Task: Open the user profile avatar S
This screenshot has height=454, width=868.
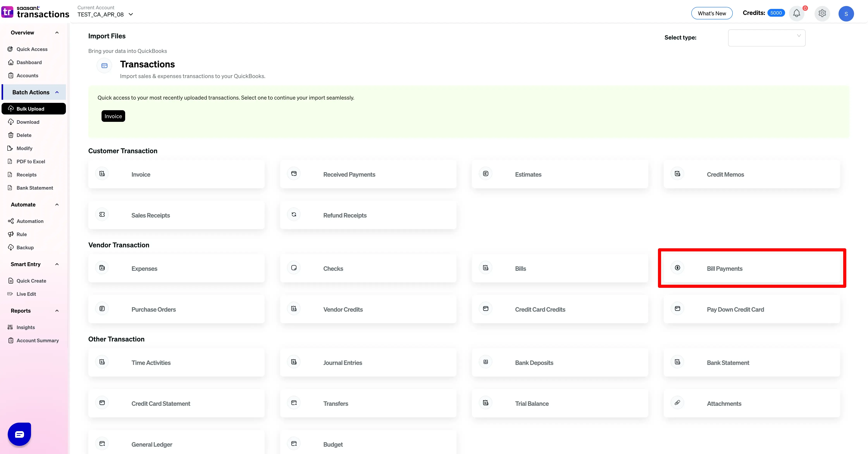Action: coord(846,14)
